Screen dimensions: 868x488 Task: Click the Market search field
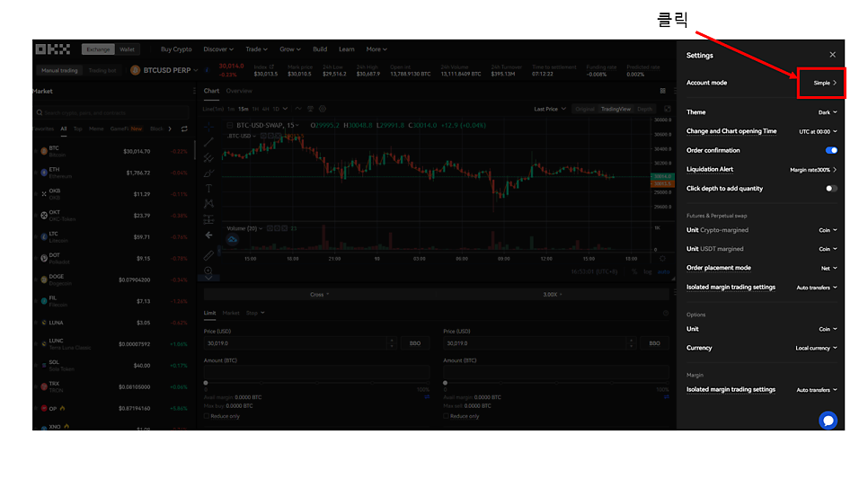111,112
